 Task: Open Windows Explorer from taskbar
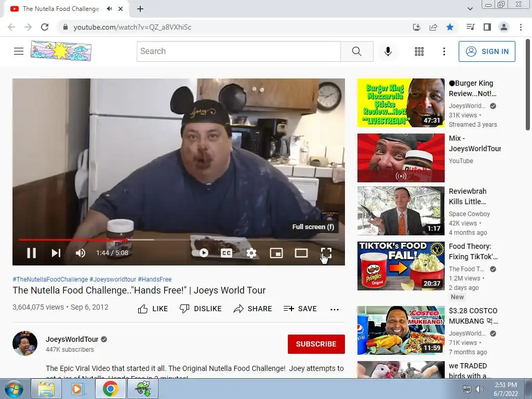46,389
